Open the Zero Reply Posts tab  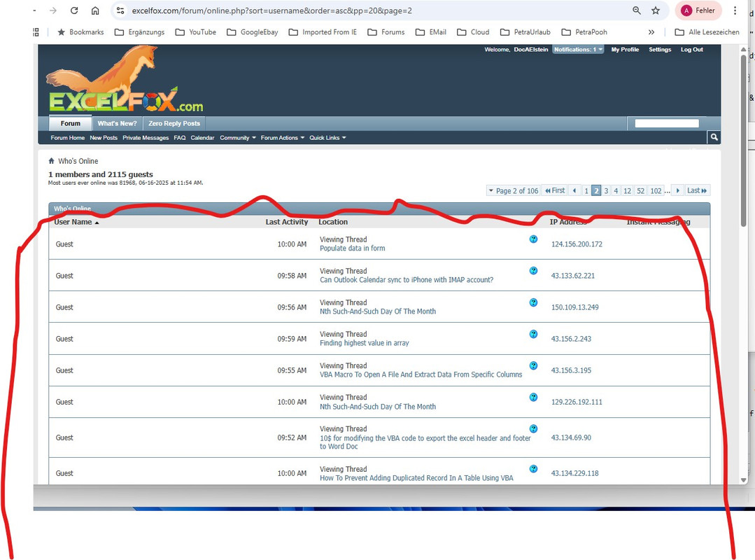(x=174, y=123)
